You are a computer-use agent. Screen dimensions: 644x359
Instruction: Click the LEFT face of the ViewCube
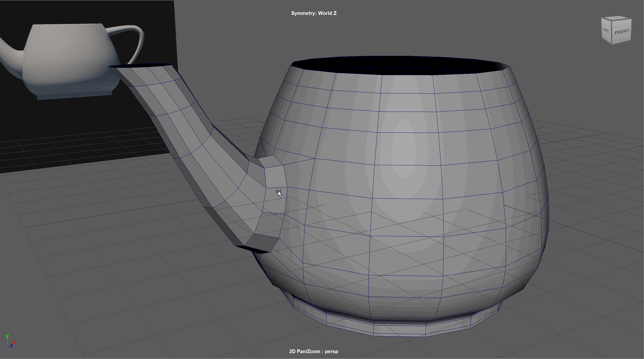[606, 30]
